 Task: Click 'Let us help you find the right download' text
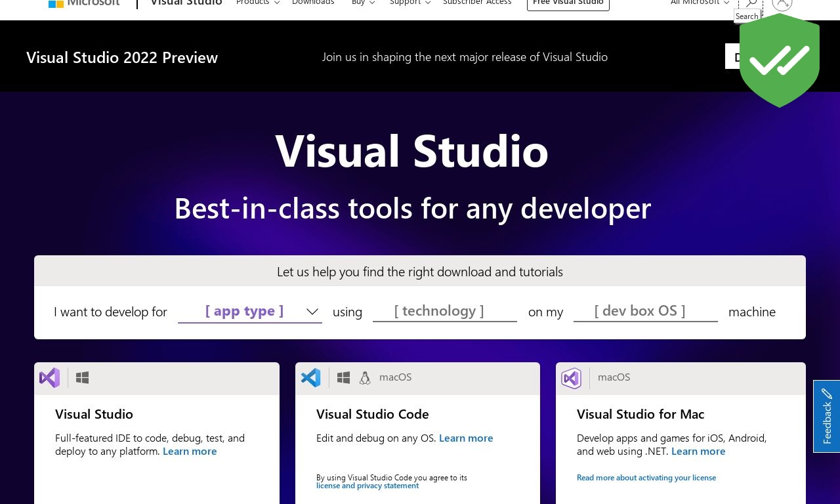(420, 272)
